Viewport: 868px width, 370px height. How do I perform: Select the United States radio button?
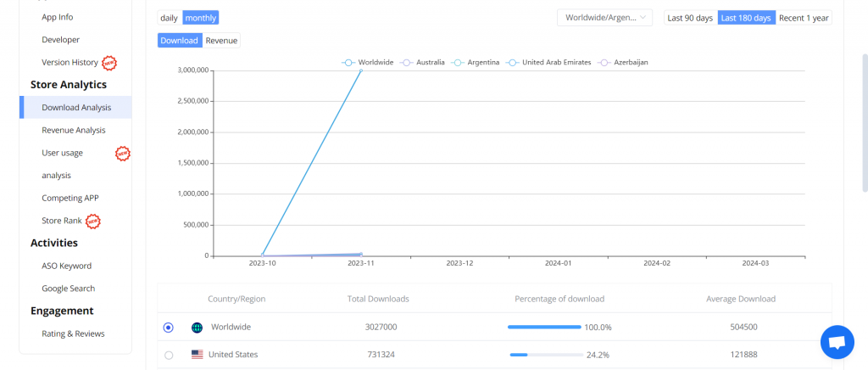[169, 355]
